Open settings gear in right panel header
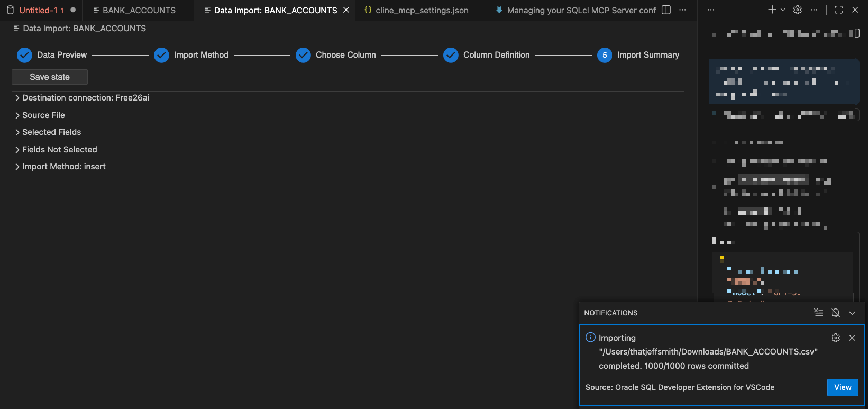This screenshot has height=409, width=868. click(x=798, y=10)
